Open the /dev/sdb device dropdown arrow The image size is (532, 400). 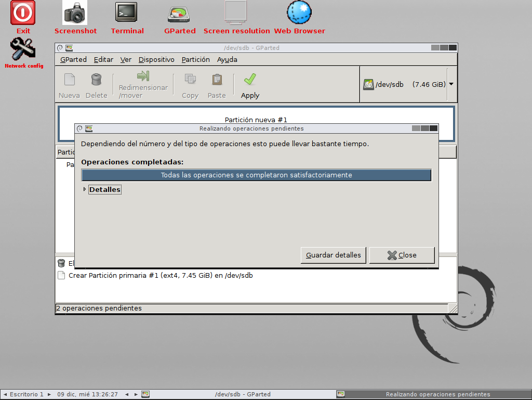coord(451,84)
